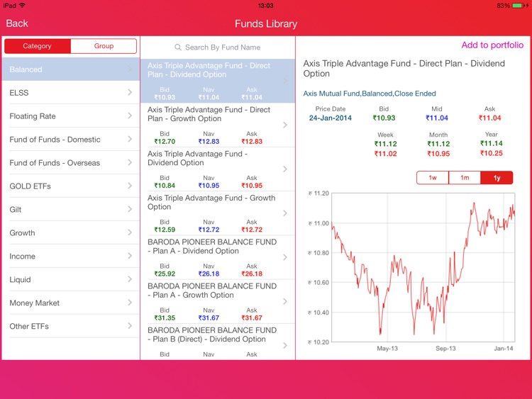Select the 1y chart range
This screenshot has height=399, width=532.
[x=497, y=178]
